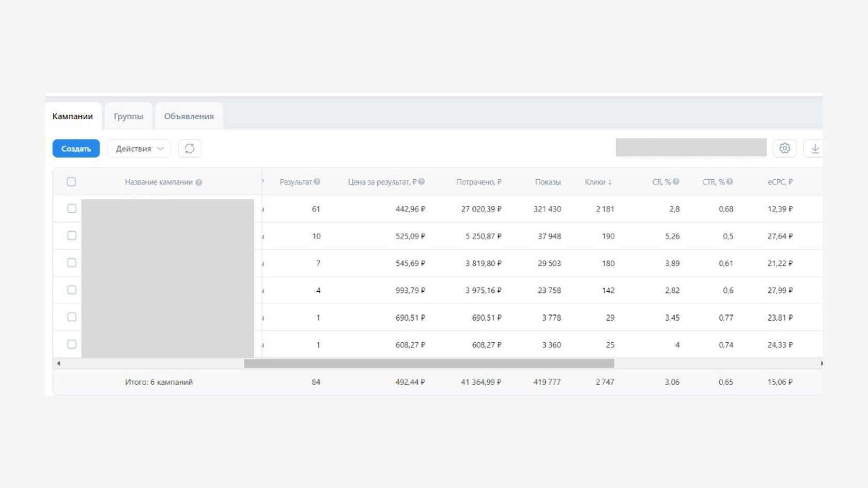This screenshot has width=868, height=488.
Task: Open help icon beside Название кампании
Action: point(199,182)
